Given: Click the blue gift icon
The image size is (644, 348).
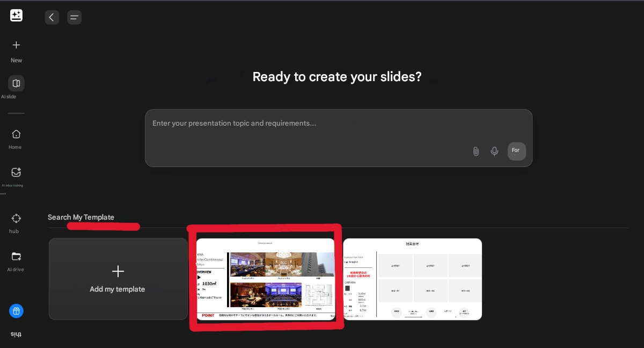Looking at the screenshot, I should click(x=16, y=311).
